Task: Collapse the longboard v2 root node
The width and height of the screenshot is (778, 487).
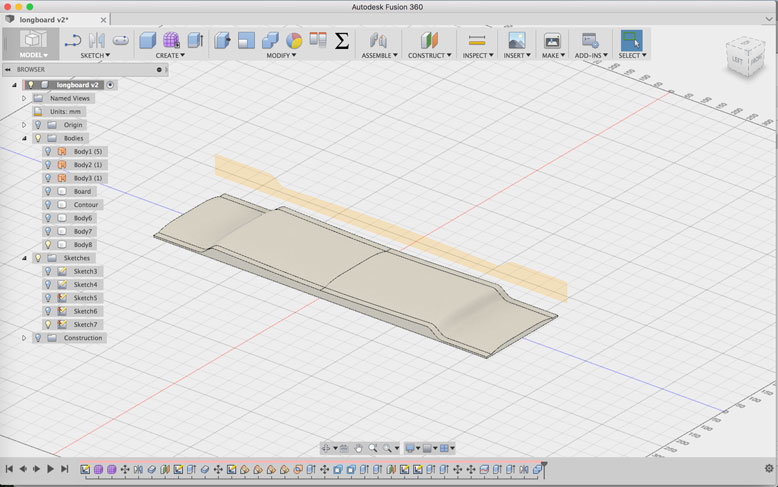Action: tap(14, 85)
